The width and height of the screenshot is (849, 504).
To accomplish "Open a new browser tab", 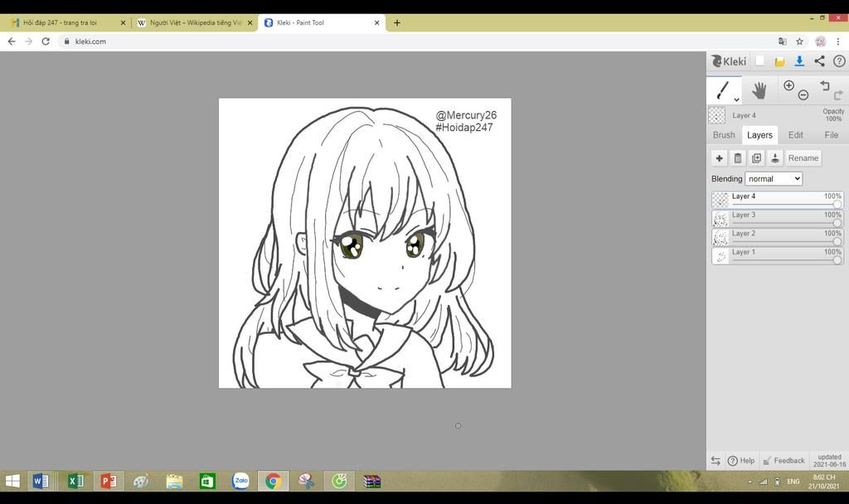I will coord(397,22).
